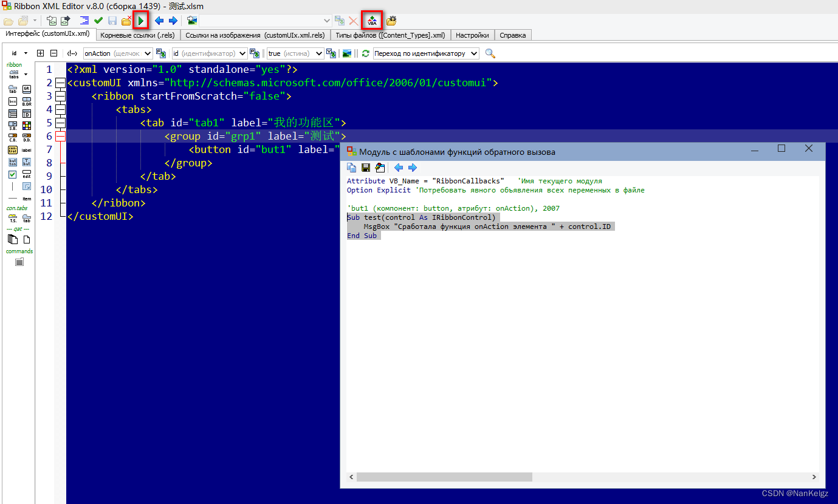Expand all XML nodes with plus icon
This screenshot has width=838, height=504.
click(40, 53)
